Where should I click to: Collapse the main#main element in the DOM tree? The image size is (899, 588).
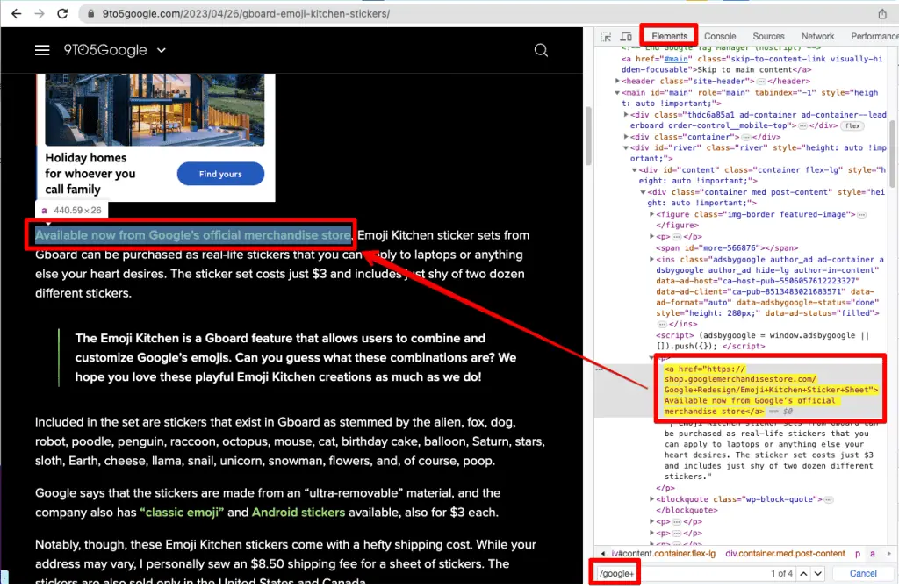[616, 91]
